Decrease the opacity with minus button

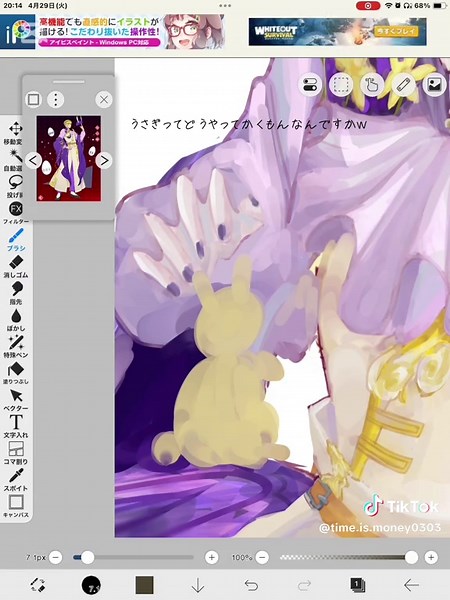tap(262, 558)
